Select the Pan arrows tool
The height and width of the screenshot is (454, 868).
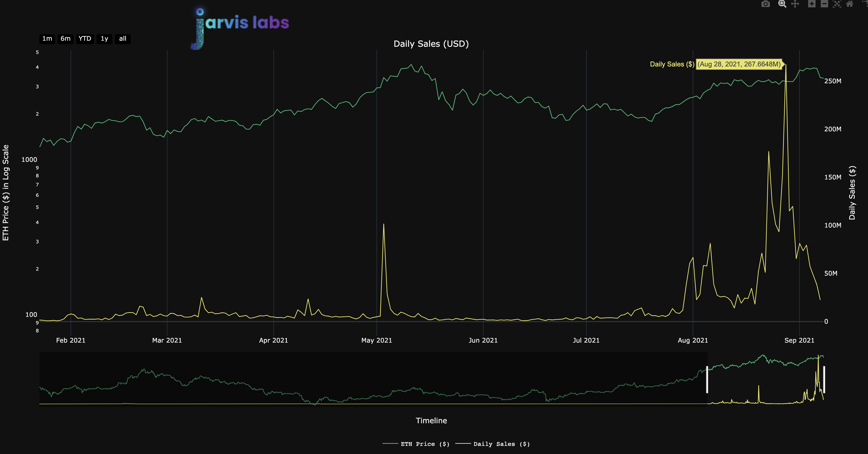click(x=795, y=4)
